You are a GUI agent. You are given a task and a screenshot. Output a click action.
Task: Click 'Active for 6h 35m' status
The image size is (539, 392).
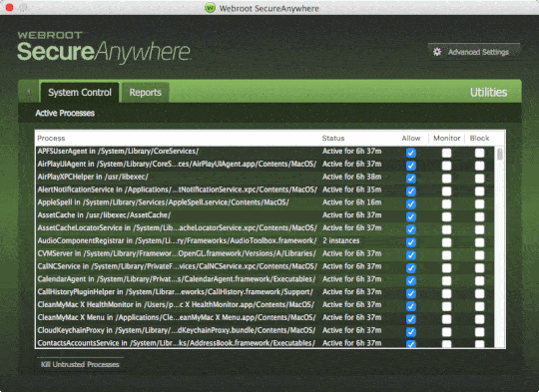pyautogui.click(x=352, y=190)
